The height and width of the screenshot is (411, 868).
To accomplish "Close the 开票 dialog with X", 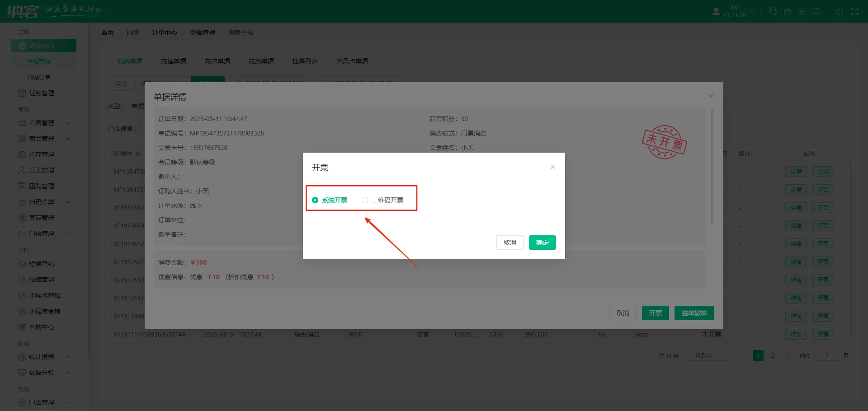I will tap(552, 167).
